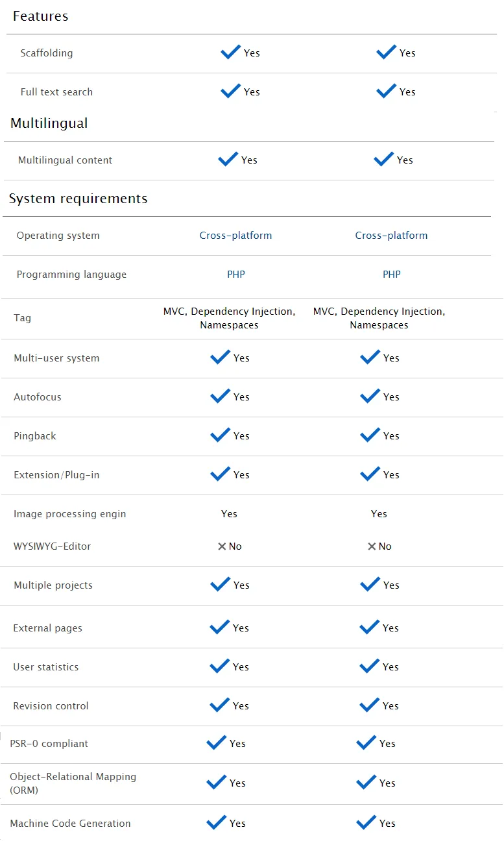Select the Programming language label
The width and height of the screenshot is (504, 845).
pyautogui.click(x=71, y=275)
